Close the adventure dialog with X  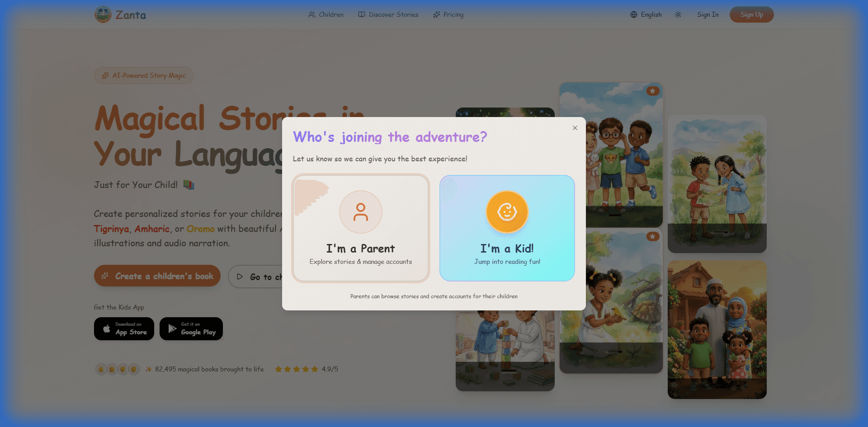click(575, 128)
